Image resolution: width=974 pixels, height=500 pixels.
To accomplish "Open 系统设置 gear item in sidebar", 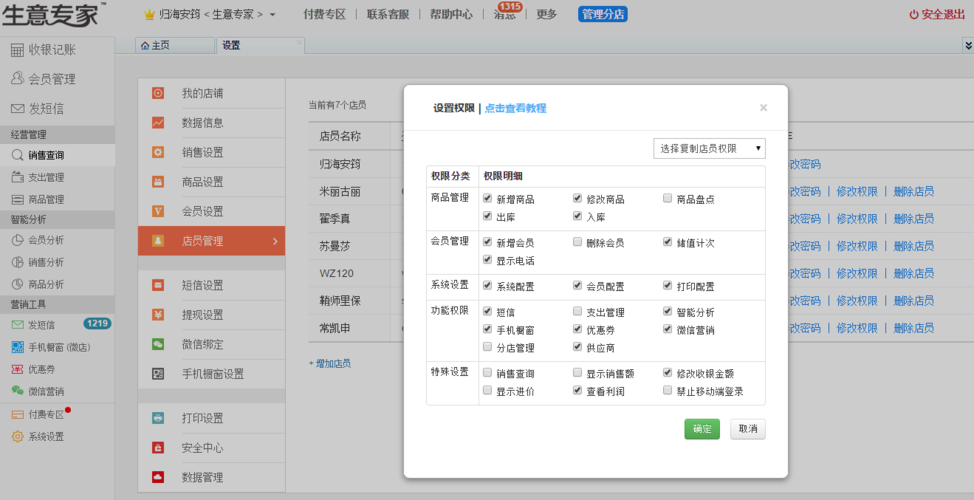I will click(38, 437).
